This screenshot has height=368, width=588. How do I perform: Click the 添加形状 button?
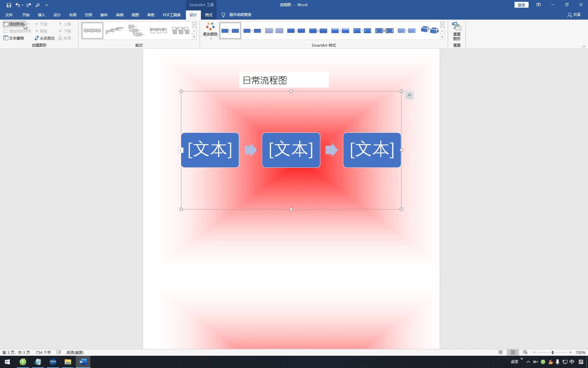[x=14, y=24]
